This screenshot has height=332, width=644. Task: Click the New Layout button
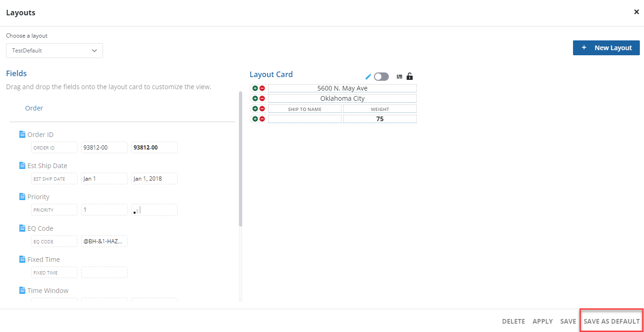pyautogui.click(x=606, y=48)
